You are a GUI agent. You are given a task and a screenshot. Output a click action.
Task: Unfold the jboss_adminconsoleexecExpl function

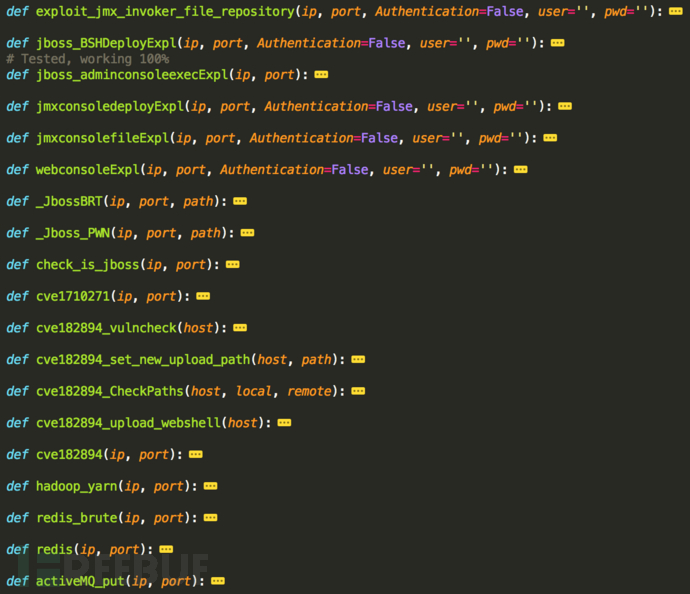(321, 75)
